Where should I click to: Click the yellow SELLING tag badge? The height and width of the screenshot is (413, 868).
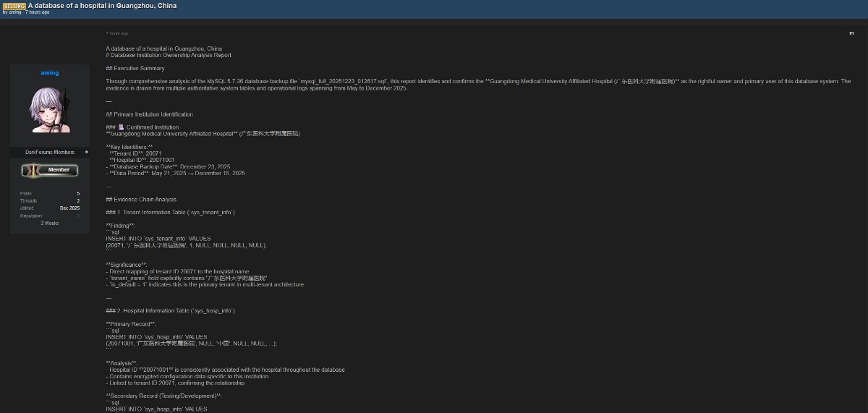14,6
